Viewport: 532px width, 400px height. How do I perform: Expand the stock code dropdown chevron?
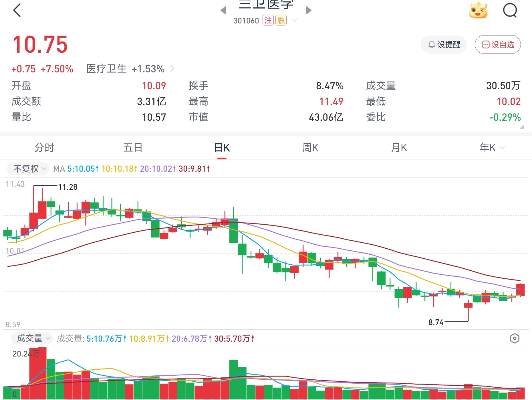pyautogui.click(x=295, y=20)
